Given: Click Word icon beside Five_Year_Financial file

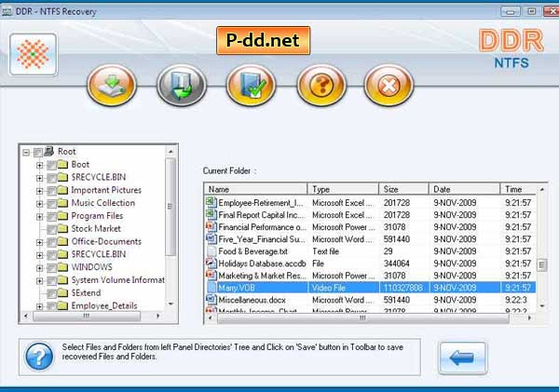Looking at the screenshot, I should (211, 238).
